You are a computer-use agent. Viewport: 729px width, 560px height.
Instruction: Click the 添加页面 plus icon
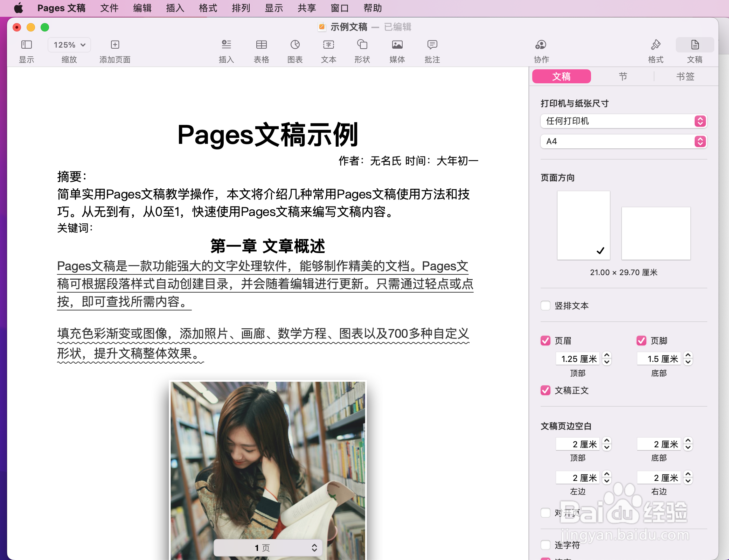[x=115, y=44]
